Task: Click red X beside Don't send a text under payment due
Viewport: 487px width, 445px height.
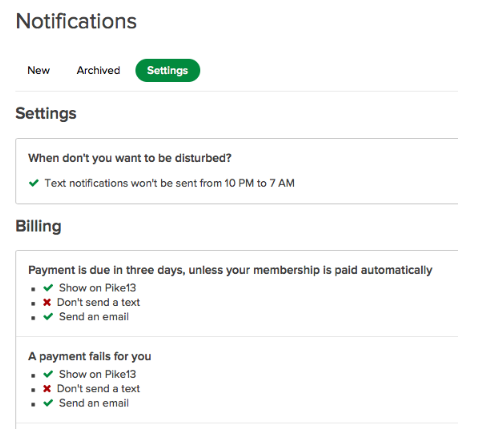Action: [47, 302]
